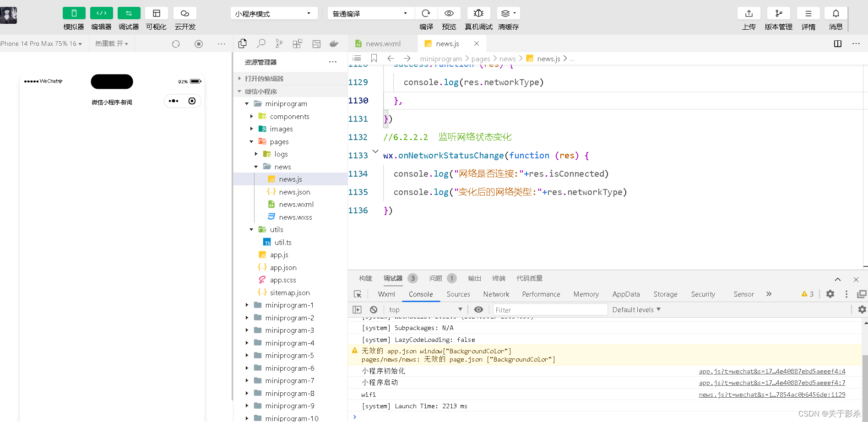Open the iPhone 14 Pro Max device dropdown
The width and height of the screenshot is (868, 422).
tap(41, 43)
